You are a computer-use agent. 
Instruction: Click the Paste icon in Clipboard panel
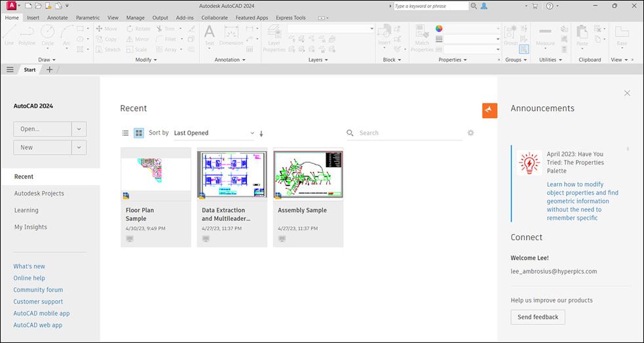pyautogui.click(x=582, y=35)
